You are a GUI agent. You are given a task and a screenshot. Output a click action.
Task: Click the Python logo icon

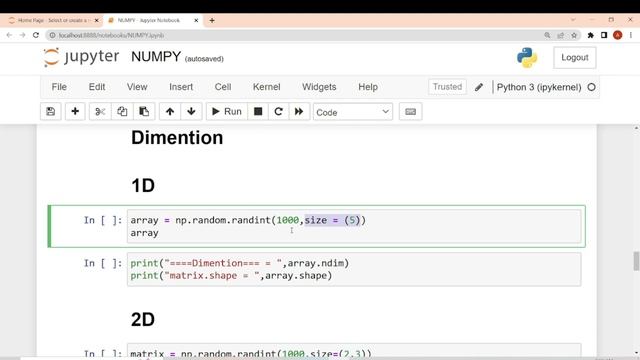point(527,58)
